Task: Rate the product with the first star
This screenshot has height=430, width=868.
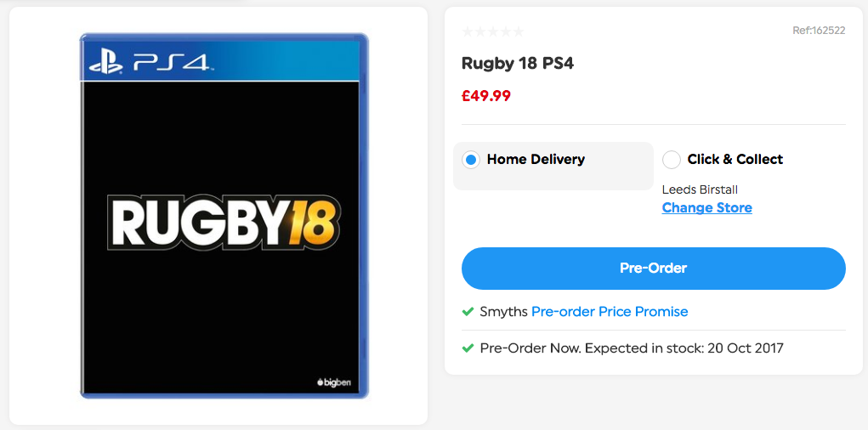Action: (467, 32)
